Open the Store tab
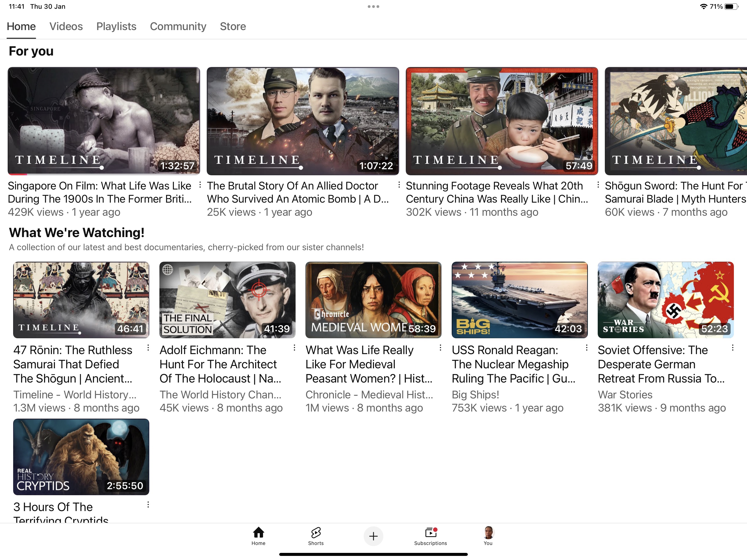The image size is (747, 560). (233, 26)
